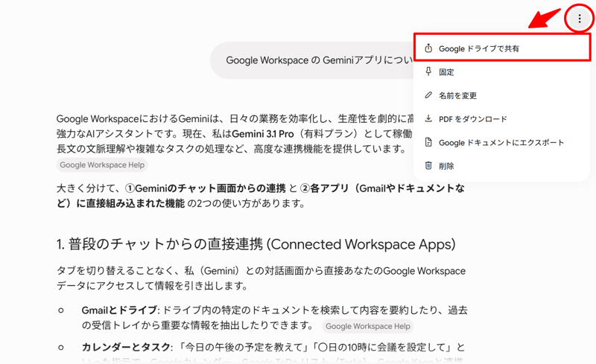Image resolution: width=596 pixels, height=364 pixels.
Task: Choose 削除 to delete the chat
Action: coord(501,166)
